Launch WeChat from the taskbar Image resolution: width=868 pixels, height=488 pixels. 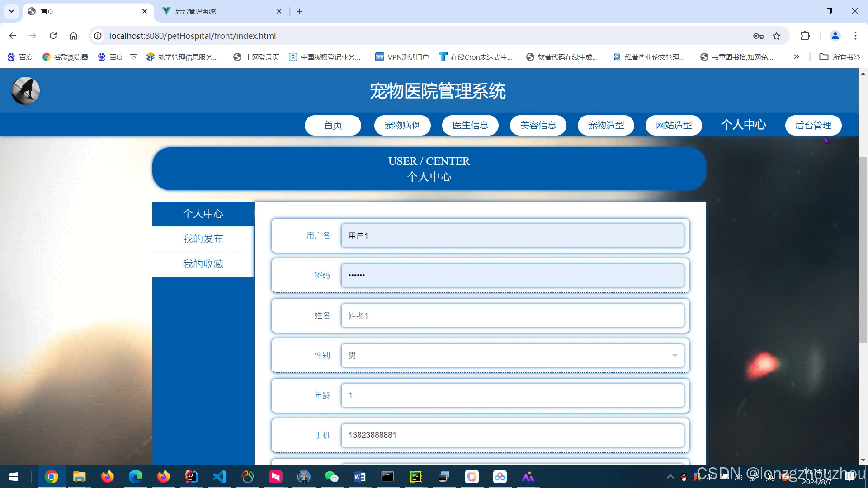(x=331, y=477)
